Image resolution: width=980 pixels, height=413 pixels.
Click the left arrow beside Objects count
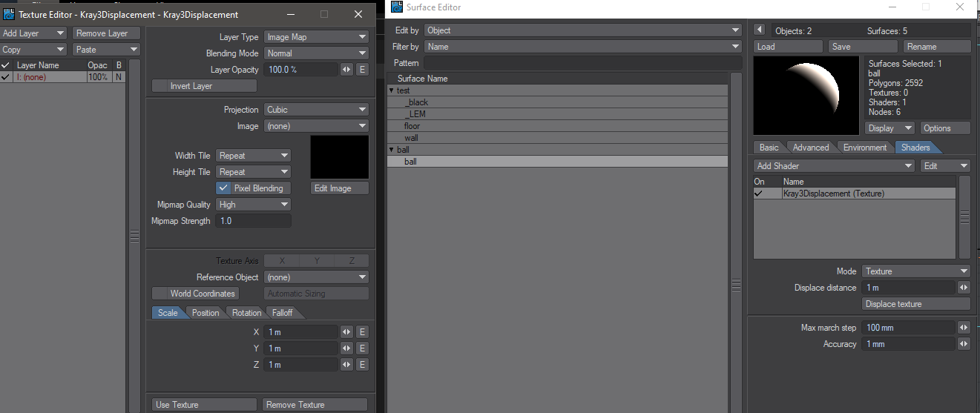point(759,30)
